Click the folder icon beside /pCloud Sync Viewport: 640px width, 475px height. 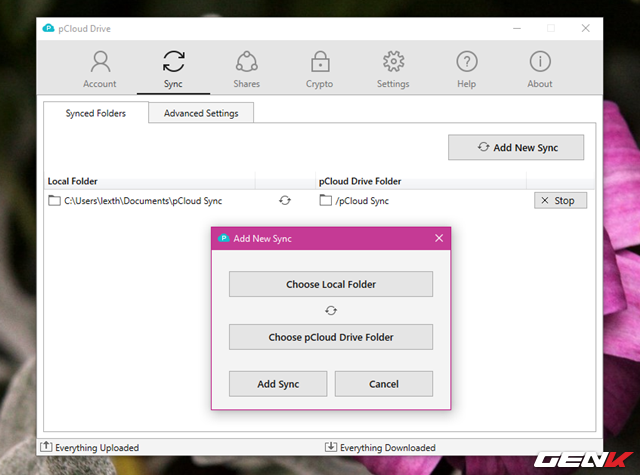pyautogui.click(x=325, y=200)
